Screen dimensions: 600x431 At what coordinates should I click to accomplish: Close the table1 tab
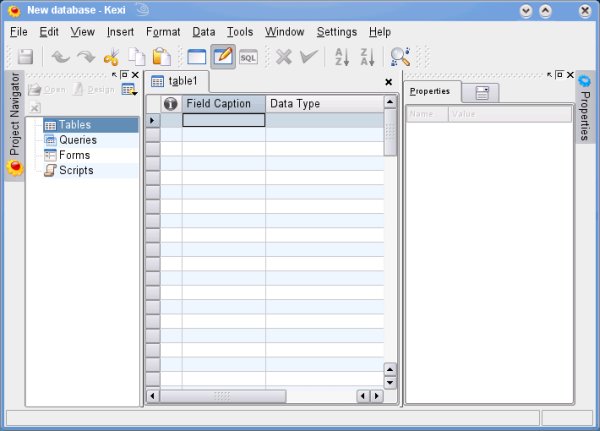click(x=388, y=82)
